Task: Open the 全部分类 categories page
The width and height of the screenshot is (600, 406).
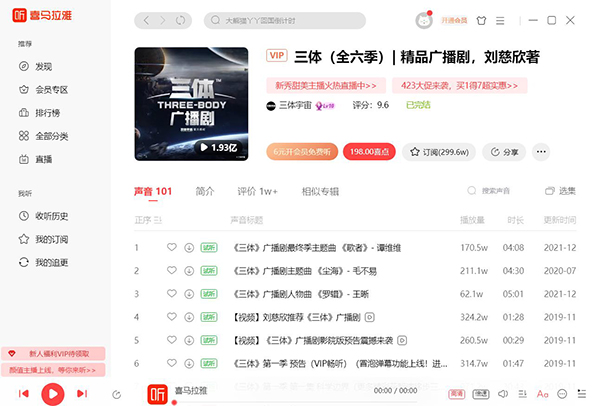Action: [43, 136]
